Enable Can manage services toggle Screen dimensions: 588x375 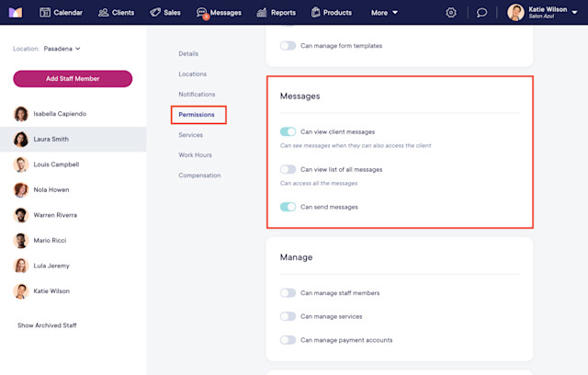[288, 316]
